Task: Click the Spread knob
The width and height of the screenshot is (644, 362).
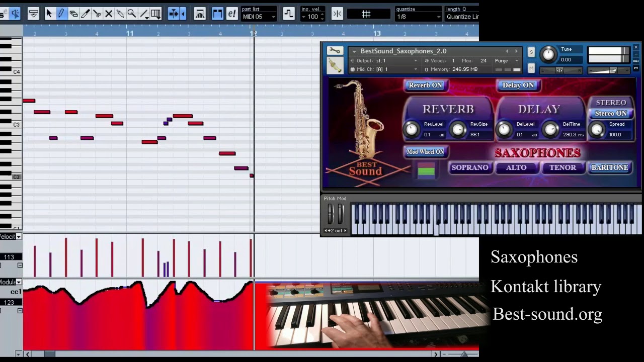Action: click(597, 130)
